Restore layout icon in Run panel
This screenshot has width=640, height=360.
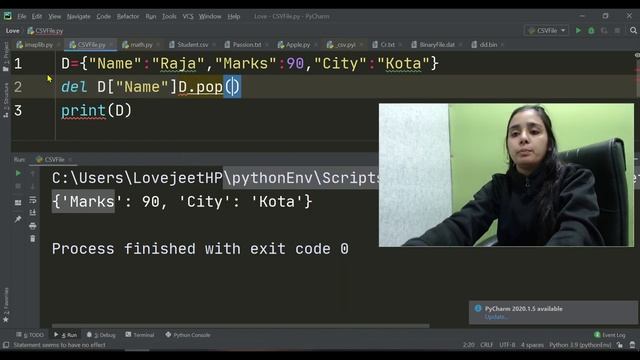18,202
